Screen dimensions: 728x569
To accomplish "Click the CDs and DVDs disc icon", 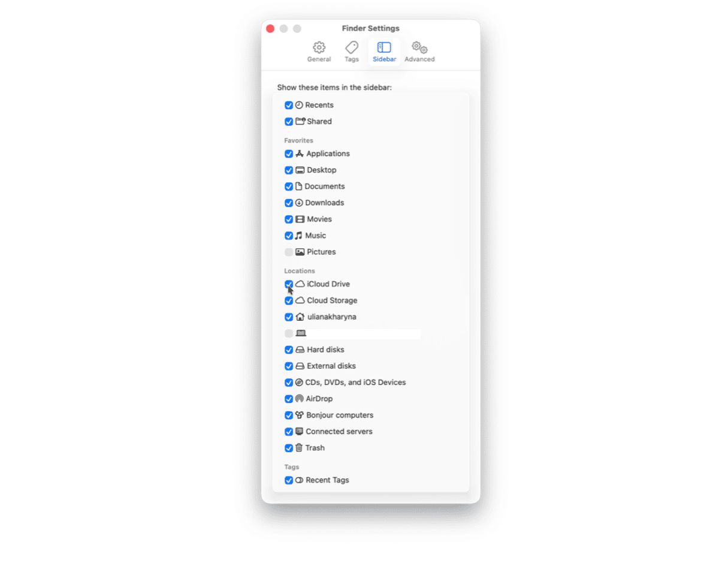I will [x=299, y=383].
